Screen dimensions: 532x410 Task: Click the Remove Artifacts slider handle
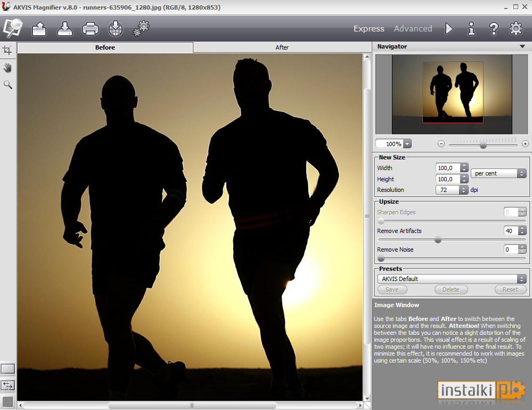click(x=438, y=240)
